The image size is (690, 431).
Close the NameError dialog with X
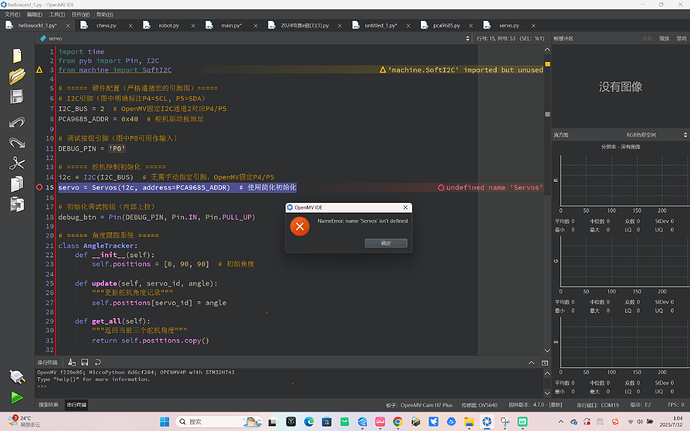(x=405, y=207)
